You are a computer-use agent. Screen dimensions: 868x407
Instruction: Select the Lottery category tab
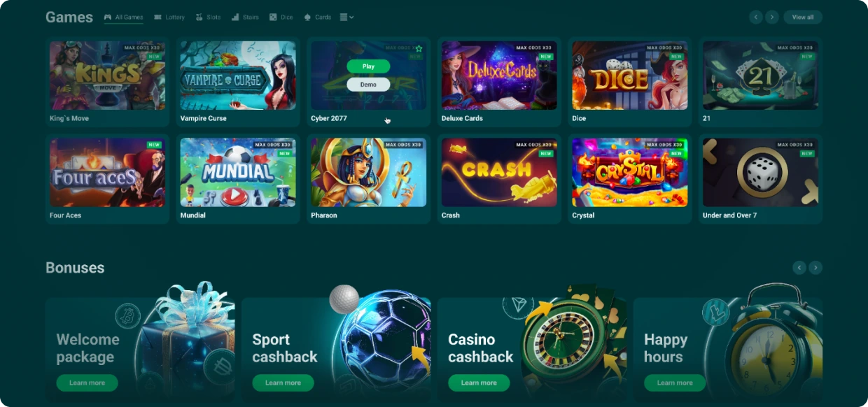click(x=169, y=17)
